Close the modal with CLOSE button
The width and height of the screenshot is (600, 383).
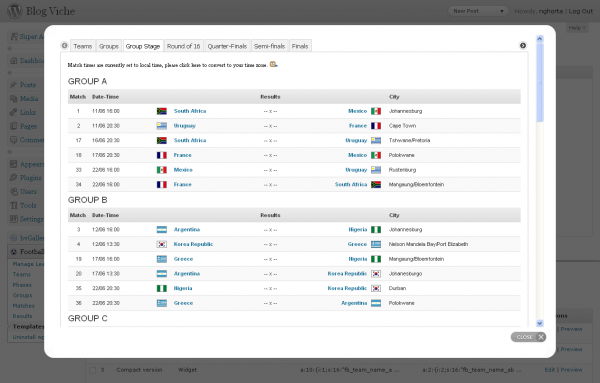click(x=528, y=337)
